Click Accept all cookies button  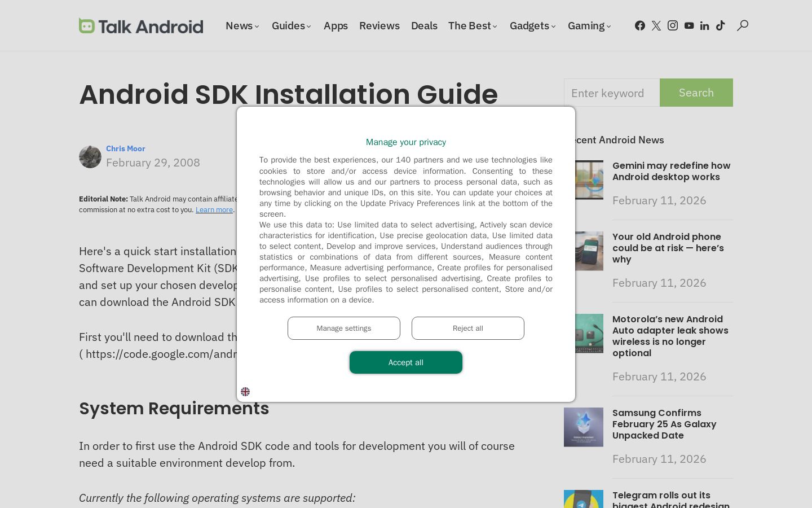406,362
